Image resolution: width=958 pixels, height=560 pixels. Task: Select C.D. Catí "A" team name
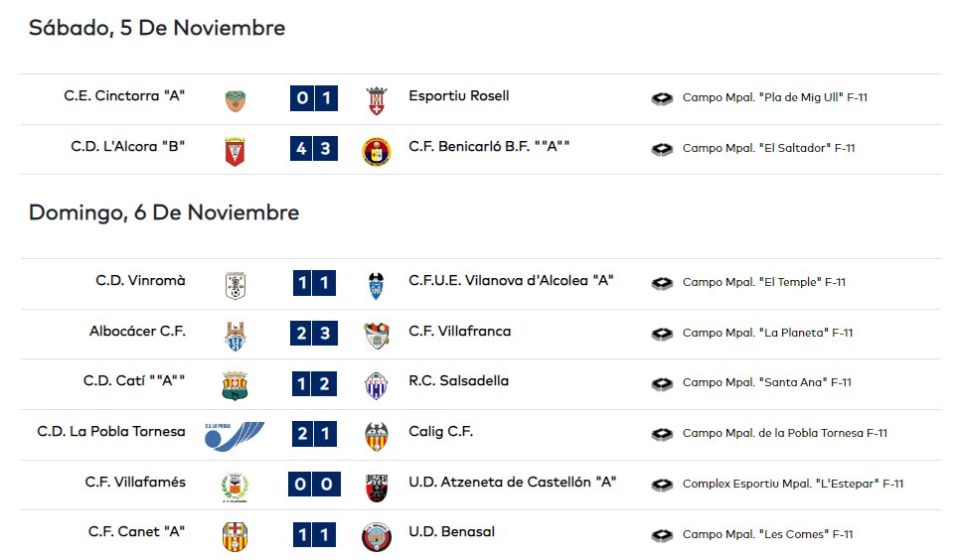tap(134, 380)
